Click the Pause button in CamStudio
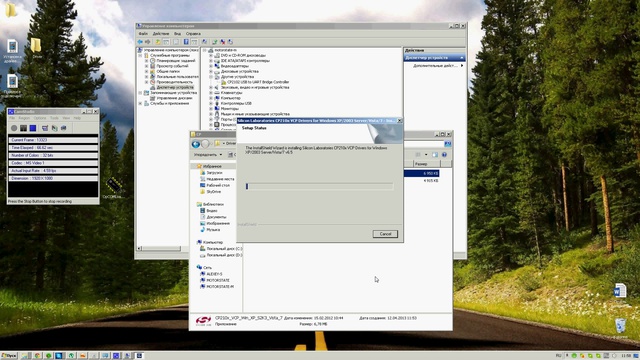The image size is (640, 360). (x=23, y=128)
